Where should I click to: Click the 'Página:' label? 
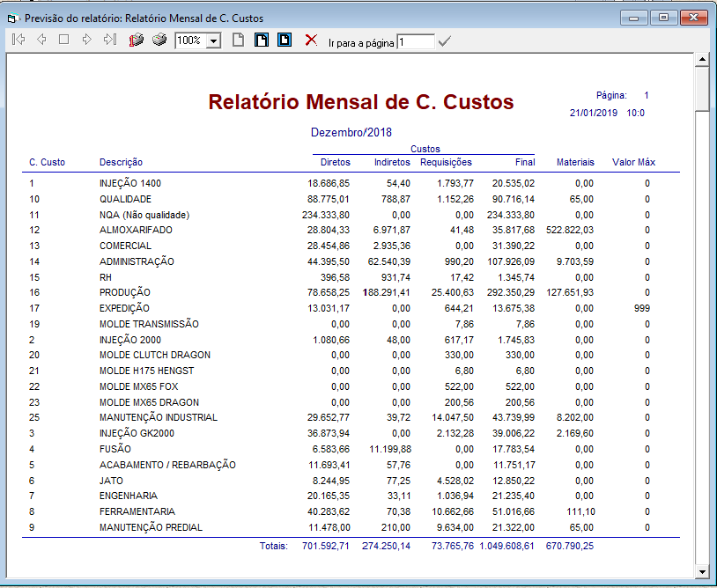pos(611,95)
